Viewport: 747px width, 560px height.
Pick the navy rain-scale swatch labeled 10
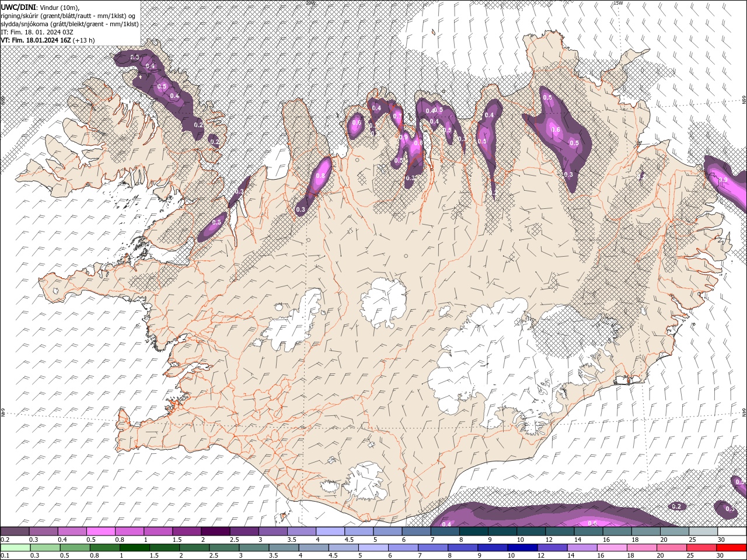click(522, 548)
